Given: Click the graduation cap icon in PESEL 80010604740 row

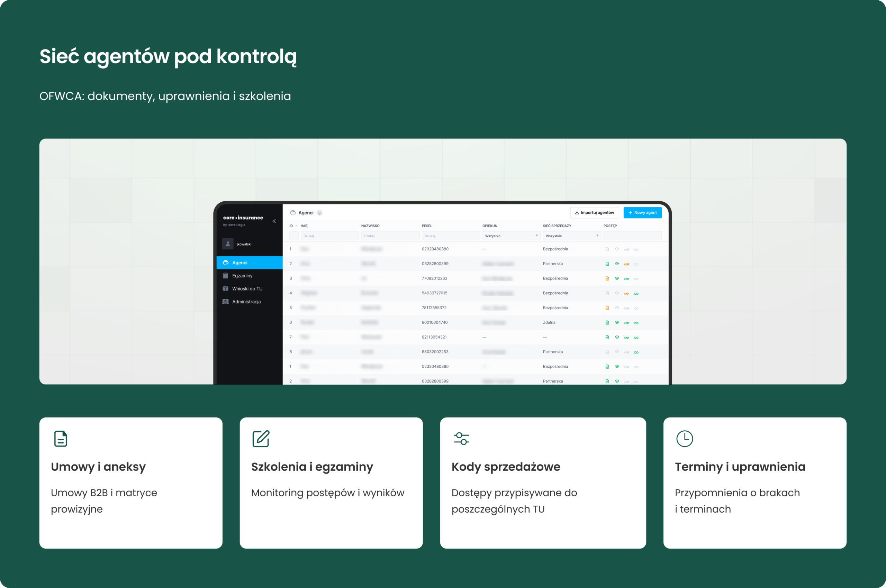Looking at the screenshot, I should 616,322.
